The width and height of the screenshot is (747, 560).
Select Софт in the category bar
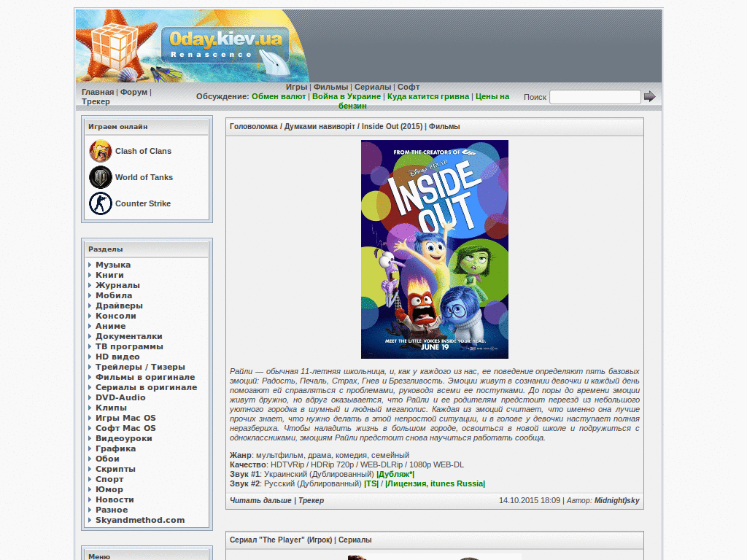point(409,87)
